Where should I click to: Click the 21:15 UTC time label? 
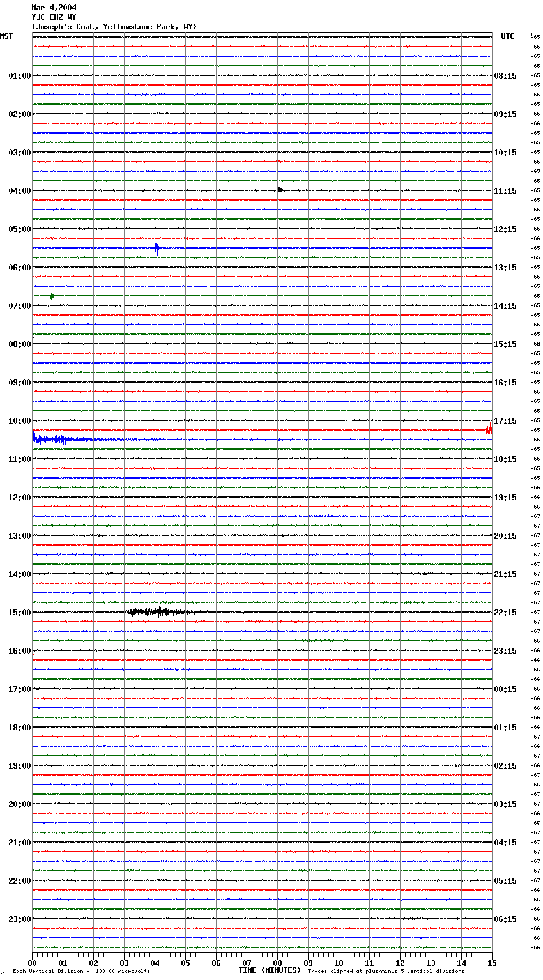coord(505,574)
